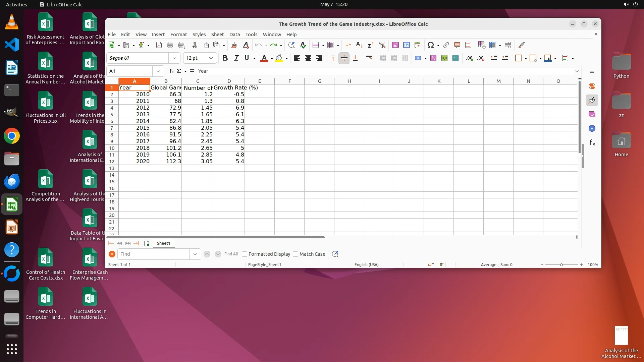The height and width of the screenshot is (362, 644).
Task: Enable the Formatted Display checkbox
Action: 245,254
